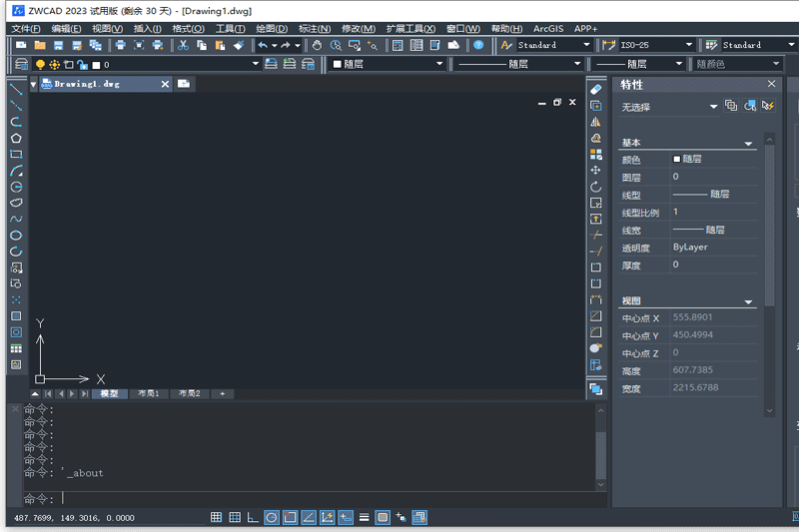Select the Rectangle tool in draw toolbar
Screen dimensions: 799x532
16,155
